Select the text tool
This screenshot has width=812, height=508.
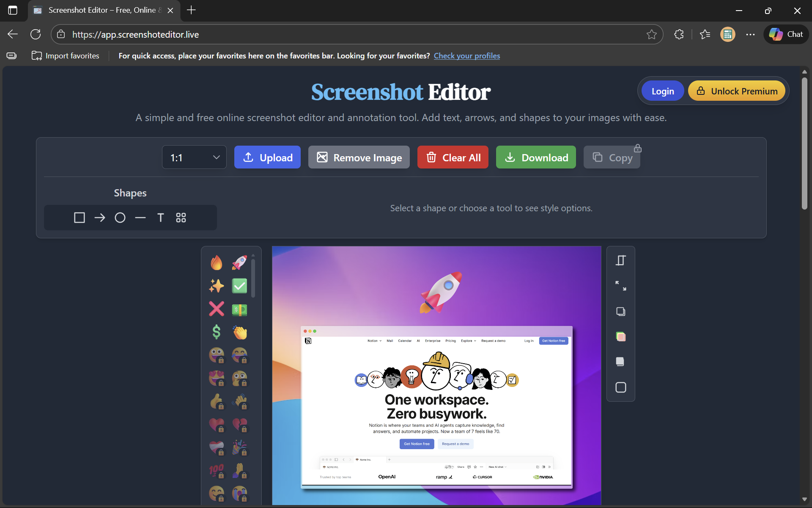click(161, 218)
